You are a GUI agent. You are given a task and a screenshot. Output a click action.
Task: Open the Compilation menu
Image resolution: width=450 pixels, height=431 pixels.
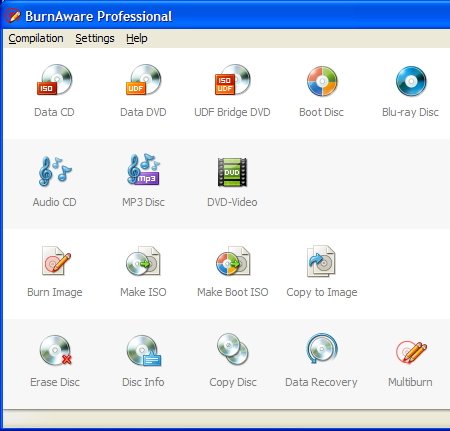click(x=36, y=39)
